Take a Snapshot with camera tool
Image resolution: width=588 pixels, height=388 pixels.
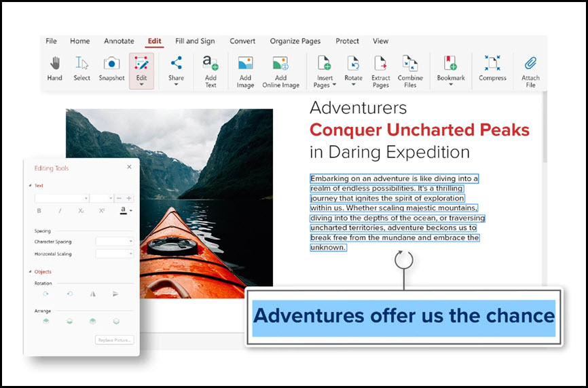[111, 68]
